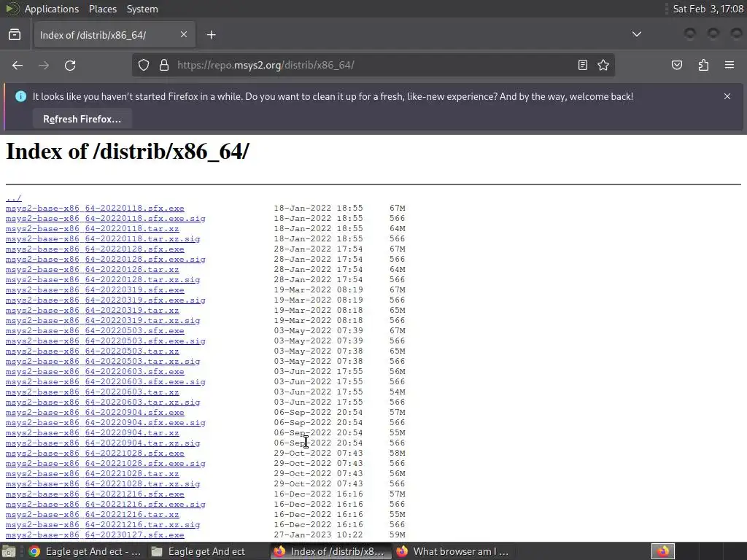Download msys2-base-x86_64-20220319.sfx.exe

click(x=95, y=290)
